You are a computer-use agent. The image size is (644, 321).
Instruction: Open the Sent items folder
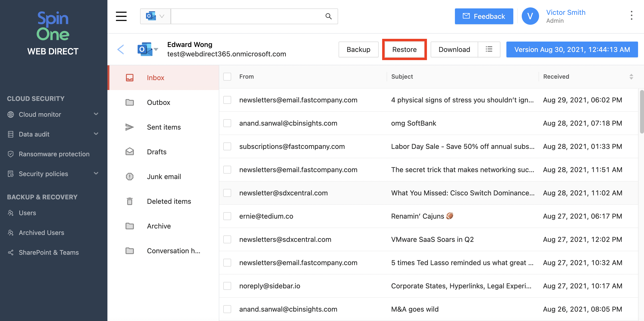pyautogui.click(x=164, y=127)
